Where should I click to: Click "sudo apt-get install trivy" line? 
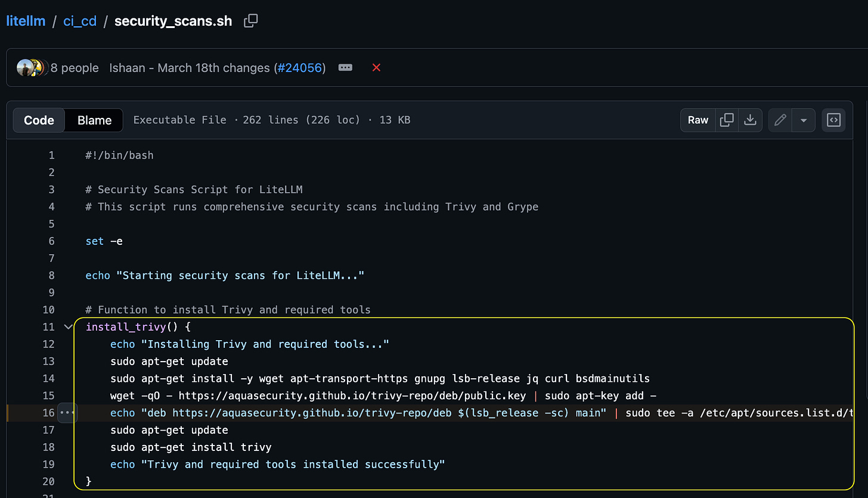pos(191,447)
